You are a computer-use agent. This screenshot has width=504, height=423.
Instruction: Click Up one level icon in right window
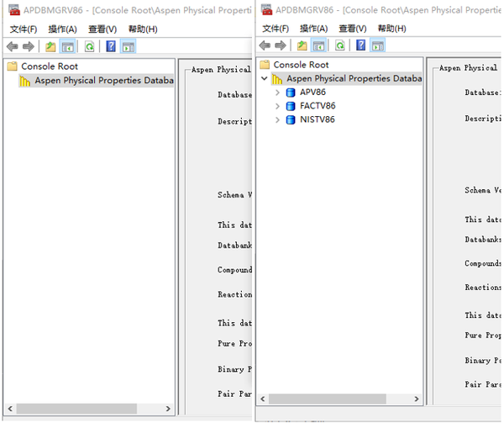pyautogui.click(x=302, y=45)
